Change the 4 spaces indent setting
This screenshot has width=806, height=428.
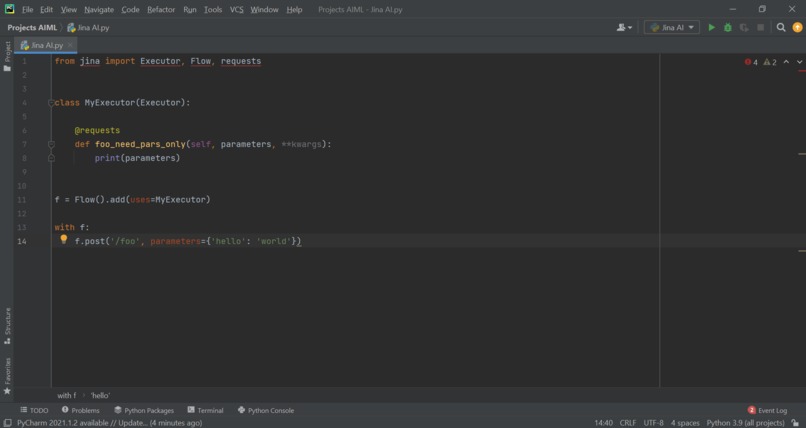[x=685, y=423]
